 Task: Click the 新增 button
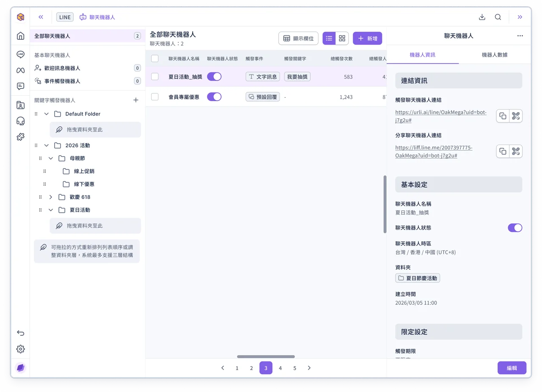point(368,38)
